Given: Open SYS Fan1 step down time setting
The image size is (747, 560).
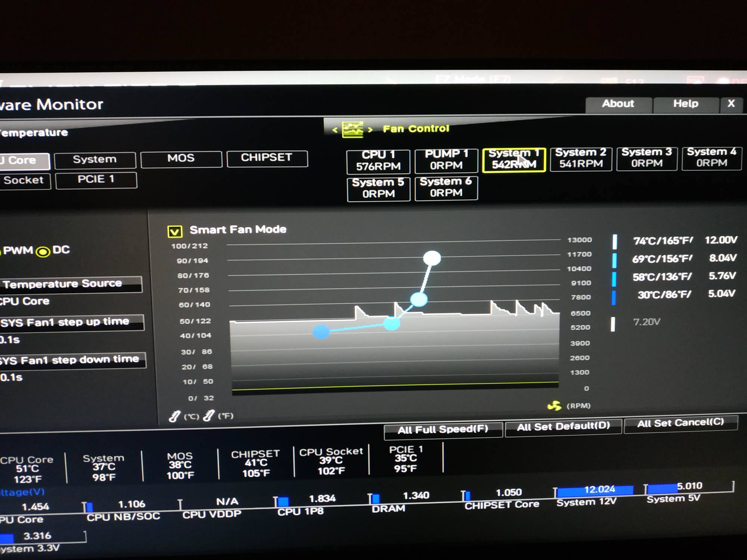Looking at the screenshot, I should click(72, 360).
